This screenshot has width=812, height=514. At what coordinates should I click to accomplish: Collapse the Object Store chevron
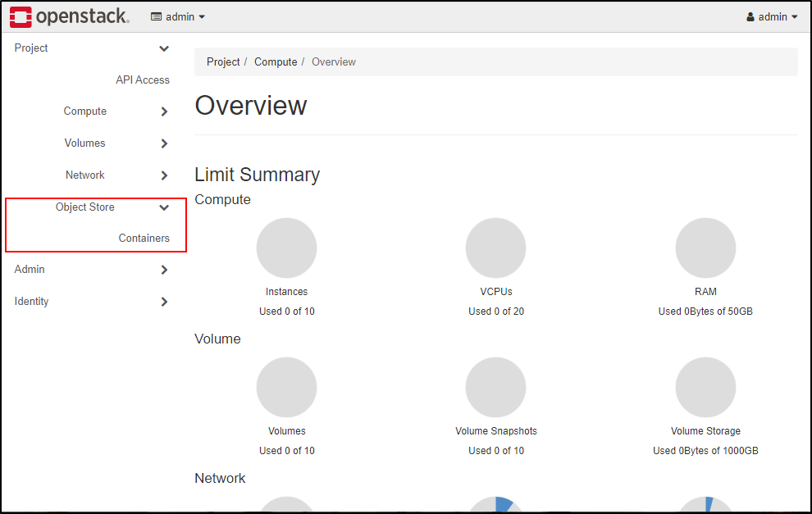tap(164, 207)
